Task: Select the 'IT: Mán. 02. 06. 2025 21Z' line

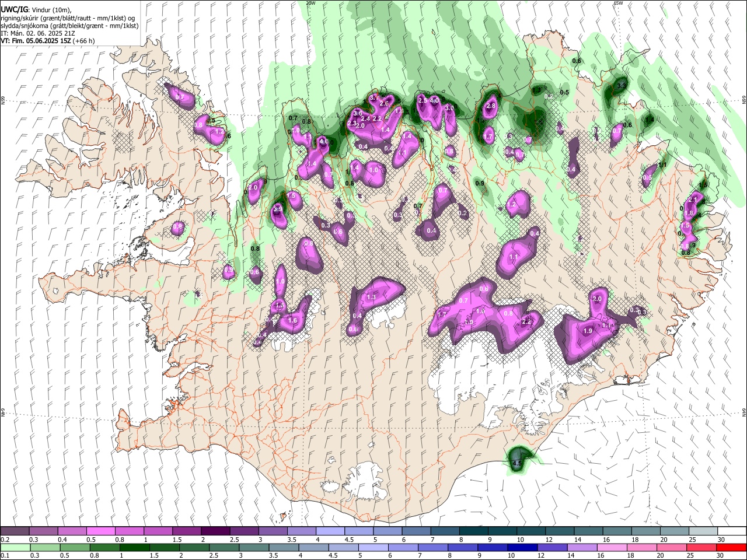Action: pos(39,33)
